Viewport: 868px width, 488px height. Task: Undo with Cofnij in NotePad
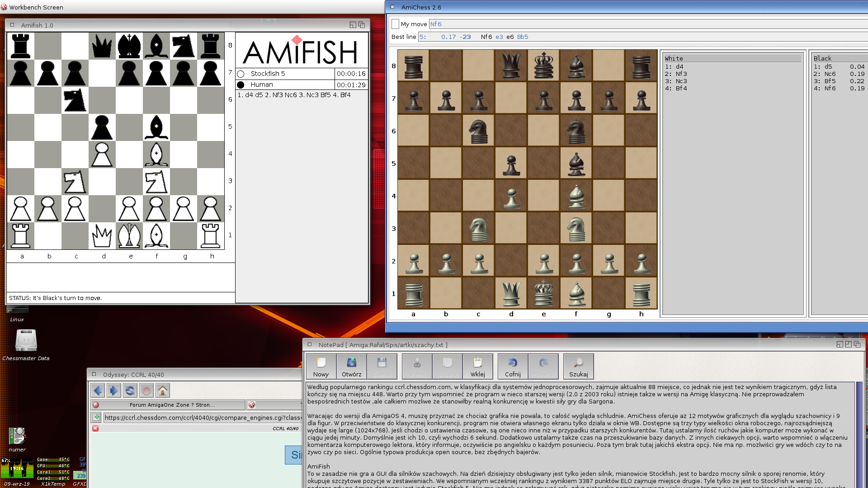coord(513,366)
